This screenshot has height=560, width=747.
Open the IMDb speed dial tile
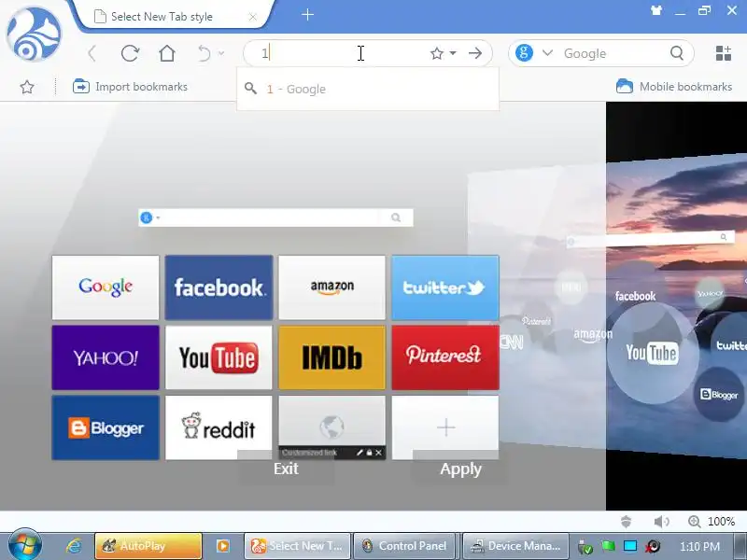coord(332,357)
